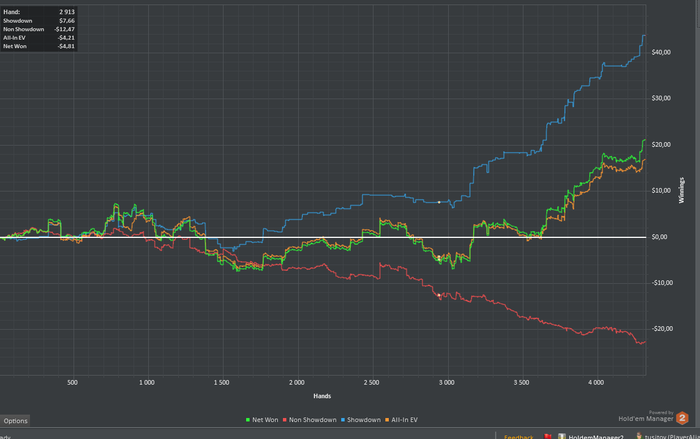Toggle the Non Showdown legend swatch
This screenshot has height=439, width=700.
point(284,420)
